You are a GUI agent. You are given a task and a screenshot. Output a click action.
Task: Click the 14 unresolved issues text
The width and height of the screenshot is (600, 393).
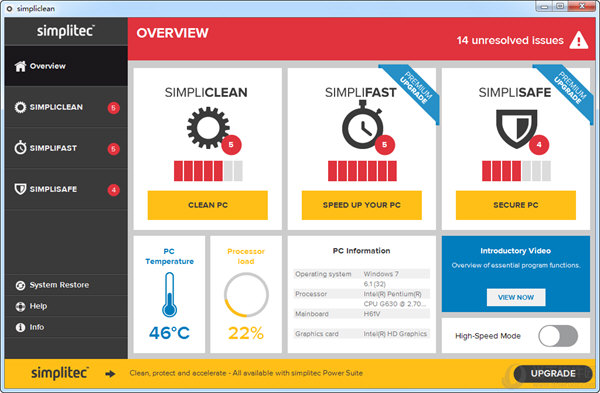tap(510, 41)
